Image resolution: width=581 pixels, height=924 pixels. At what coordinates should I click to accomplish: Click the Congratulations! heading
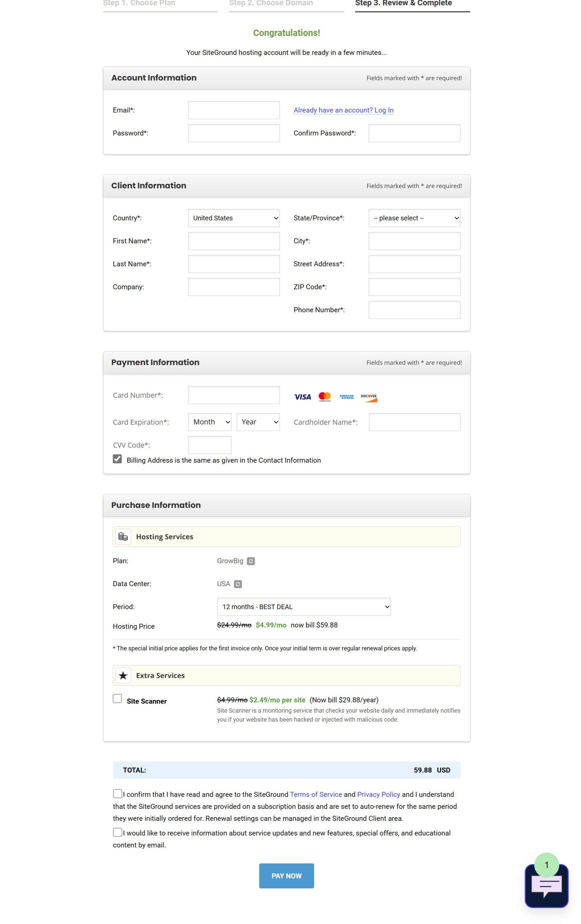(x=286, y=33)
